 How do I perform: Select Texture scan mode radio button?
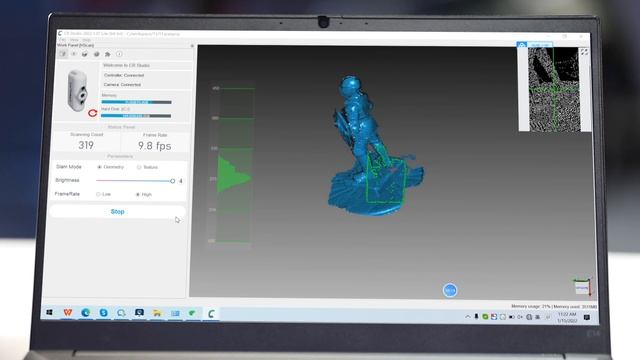[x=139, y=167]
